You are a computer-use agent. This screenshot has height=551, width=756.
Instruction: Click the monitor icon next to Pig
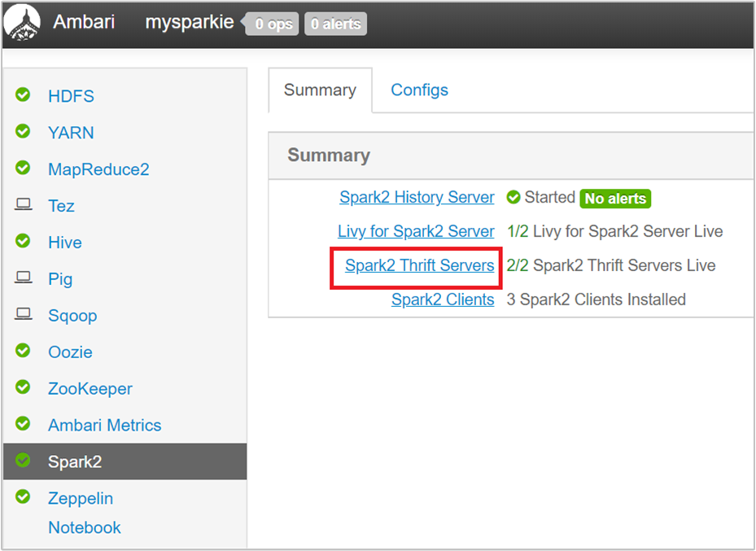pyautogui.click(x=23, y=278)
